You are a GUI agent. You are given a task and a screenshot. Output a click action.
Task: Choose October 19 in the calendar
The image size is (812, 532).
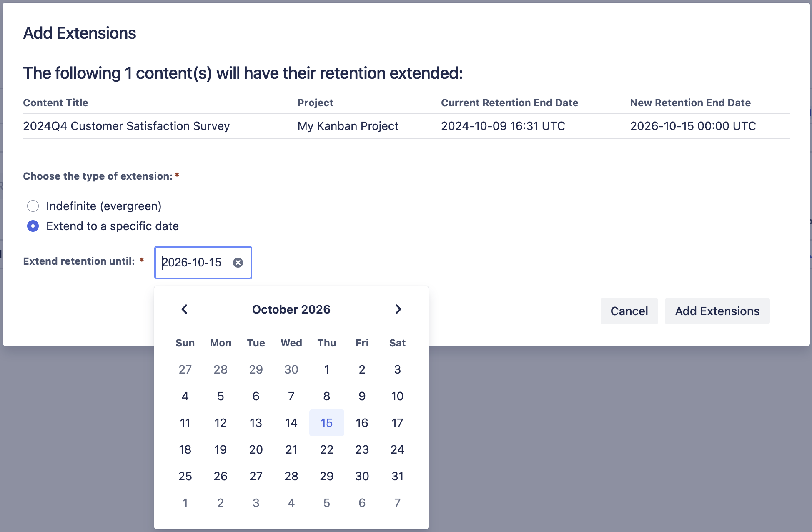click(221, 449)
